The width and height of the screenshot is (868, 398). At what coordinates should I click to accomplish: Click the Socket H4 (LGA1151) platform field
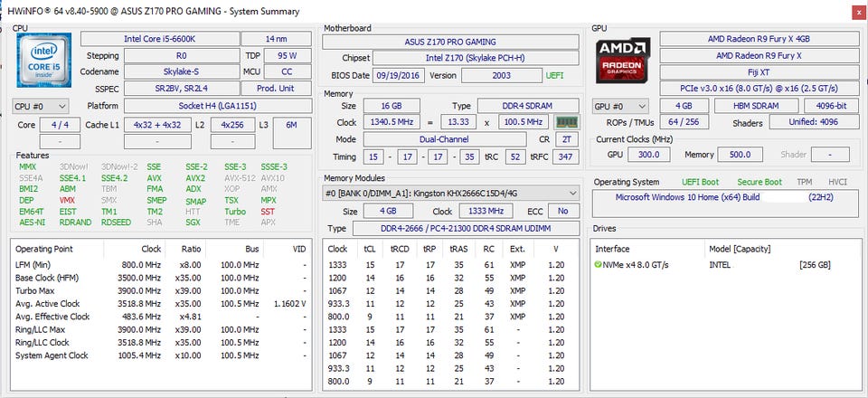pyautogui.click(x=217, y=106)
